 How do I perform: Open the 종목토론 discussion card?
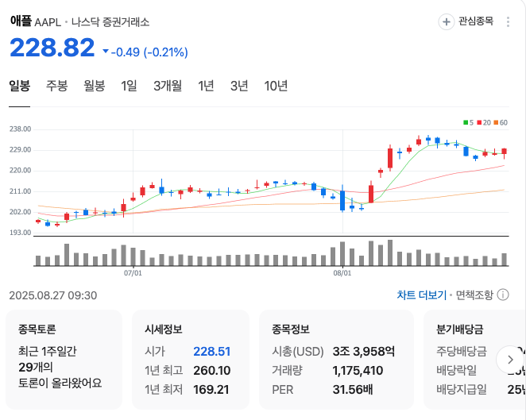pyautogui.click(x=64, y=360)
